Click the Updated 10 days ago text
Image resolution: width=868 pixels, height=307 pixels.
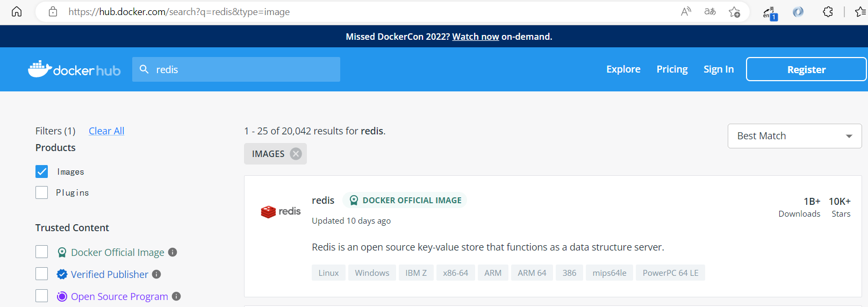[x=351, y=220]
